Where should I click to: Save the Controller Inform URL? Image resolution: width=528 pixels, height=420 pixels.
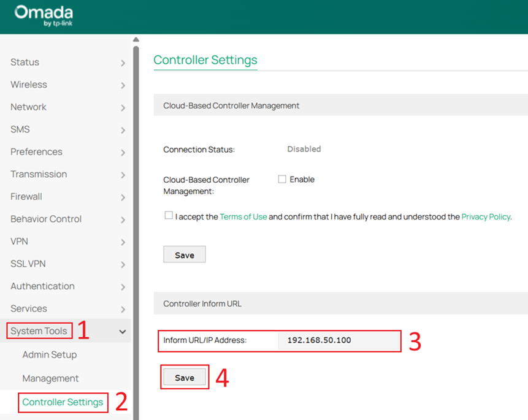[x=184, y=376]
